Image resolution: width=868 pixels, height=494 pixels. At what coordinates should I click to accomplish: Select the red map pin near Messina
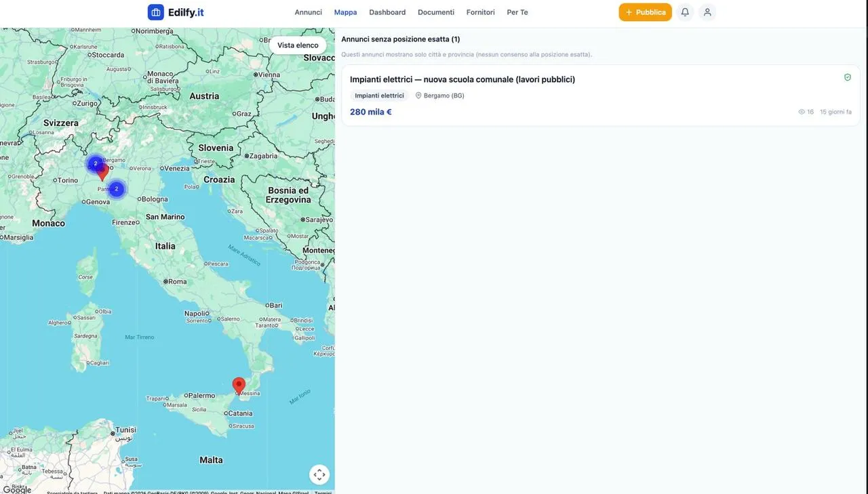tap(239, 386)
